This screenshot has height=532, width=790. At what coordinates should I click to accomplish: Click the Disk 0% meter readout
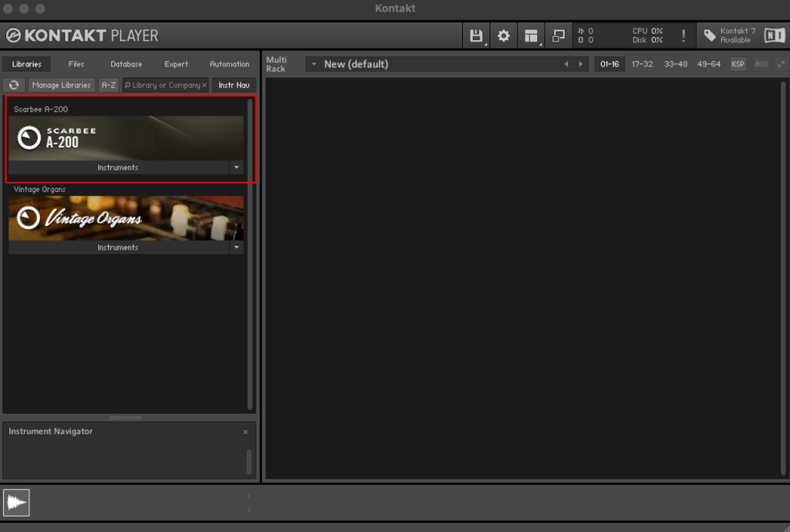[647, 40]
